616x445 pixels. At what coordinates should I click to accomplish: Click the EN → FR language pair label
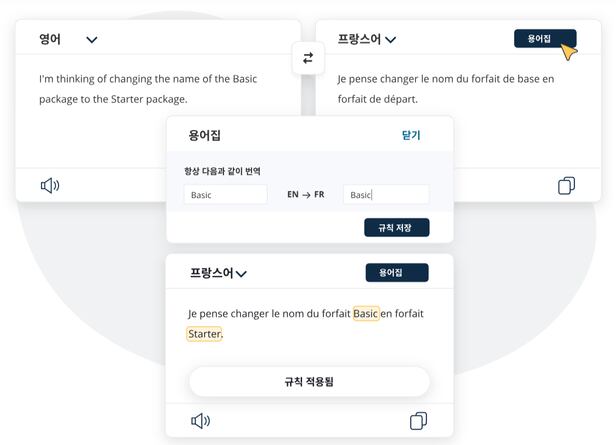click(x=305, y=195)
